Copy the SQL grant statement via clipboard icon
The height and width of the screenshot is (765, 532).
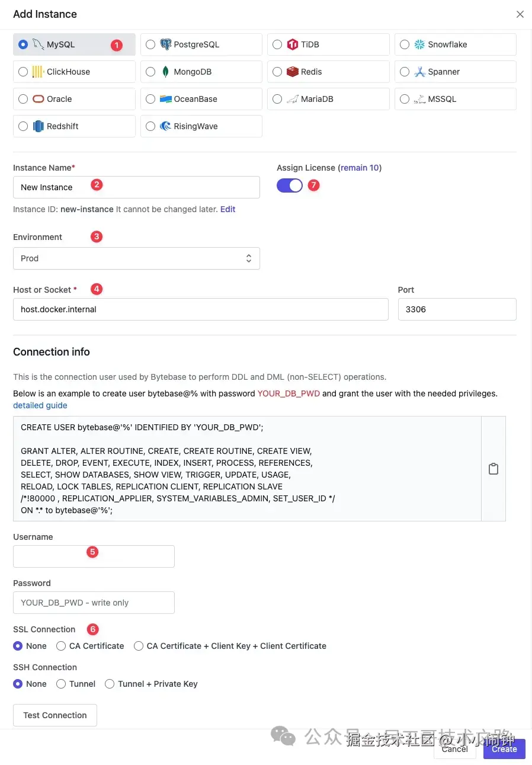pos(493,469)
